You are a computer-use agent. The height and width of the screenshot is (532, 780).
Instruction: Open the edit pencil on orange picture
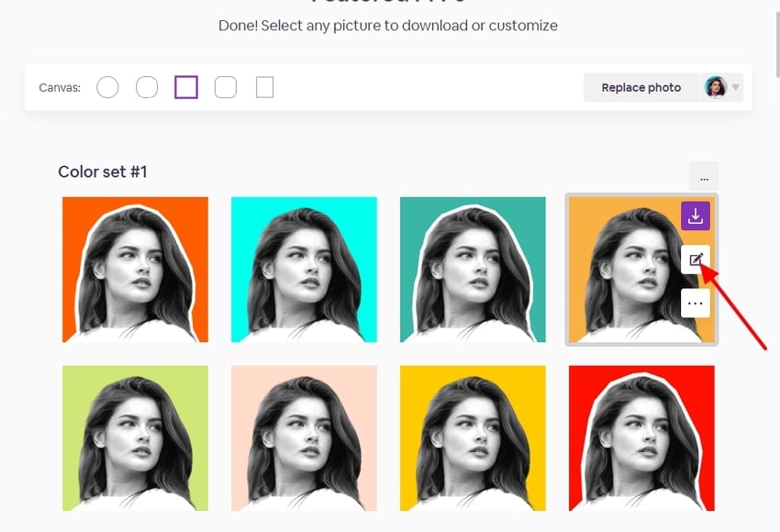695,259
